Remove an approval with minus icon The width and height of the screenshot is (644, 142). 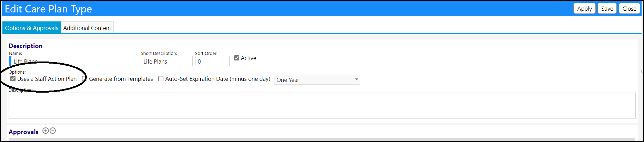(53, 131)
